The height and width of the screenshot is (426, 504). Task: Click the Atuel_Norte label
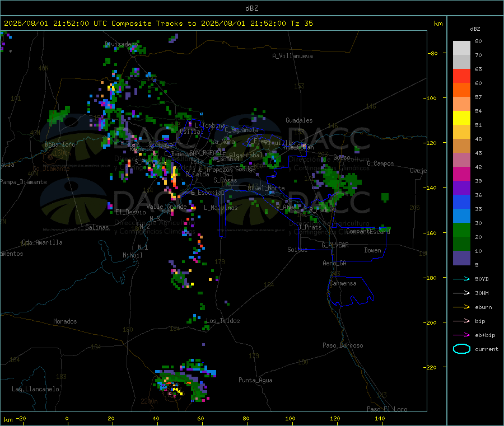coord(266,188)
